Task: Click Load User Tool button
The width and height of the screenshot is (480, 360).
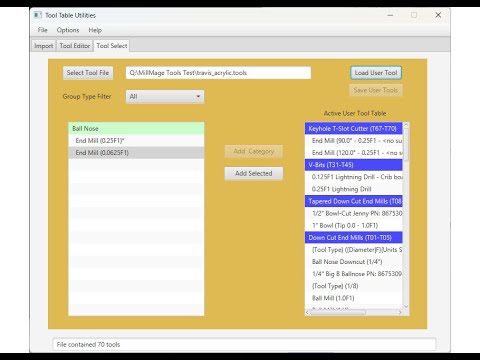Action: (x=376, y=73)
